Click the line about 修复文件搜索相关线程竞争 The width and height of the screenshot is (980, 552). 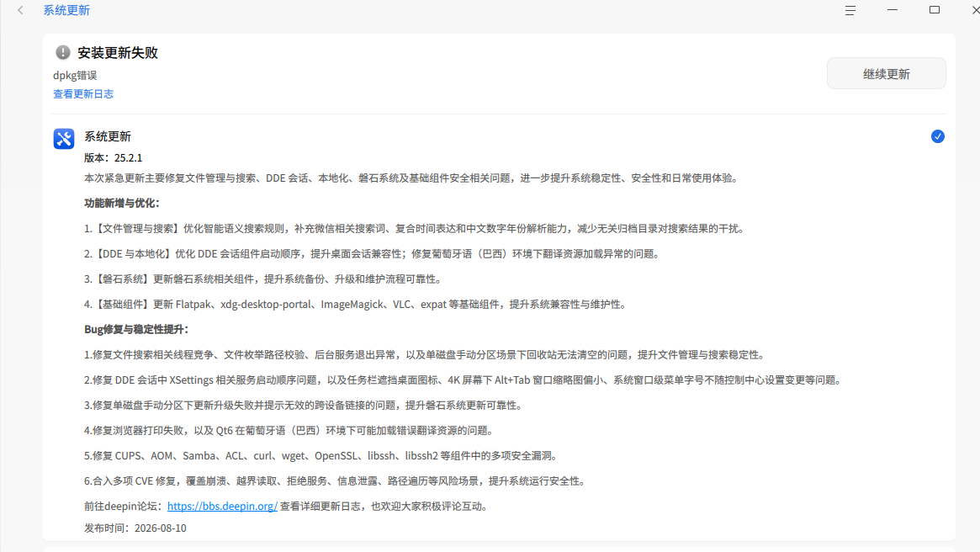point(426,354)
